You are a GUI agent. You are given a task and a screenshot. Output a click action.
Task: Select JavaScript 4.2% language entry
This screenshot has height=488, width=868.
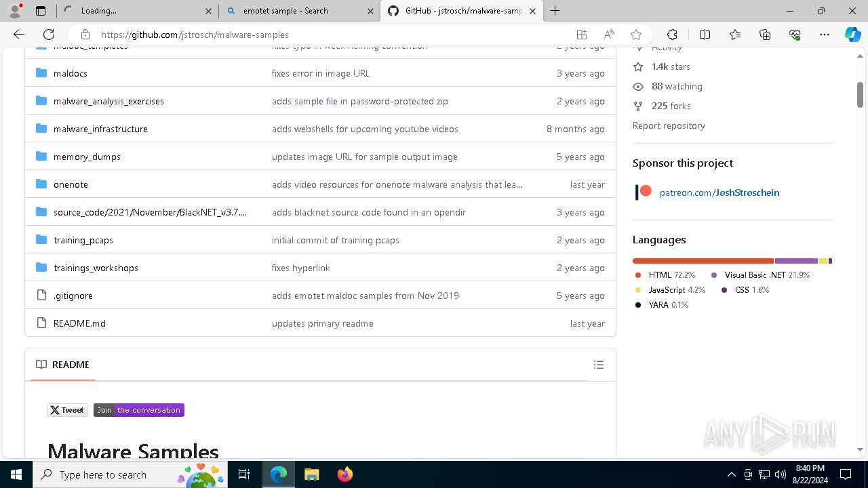(x=670, y=290)
